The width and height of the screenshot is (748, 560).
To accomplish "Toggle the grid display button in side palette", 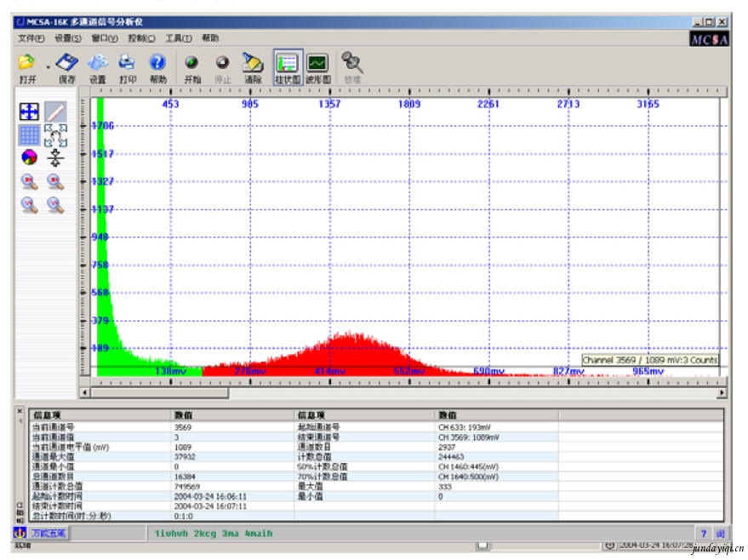I will tap(29, 134).
